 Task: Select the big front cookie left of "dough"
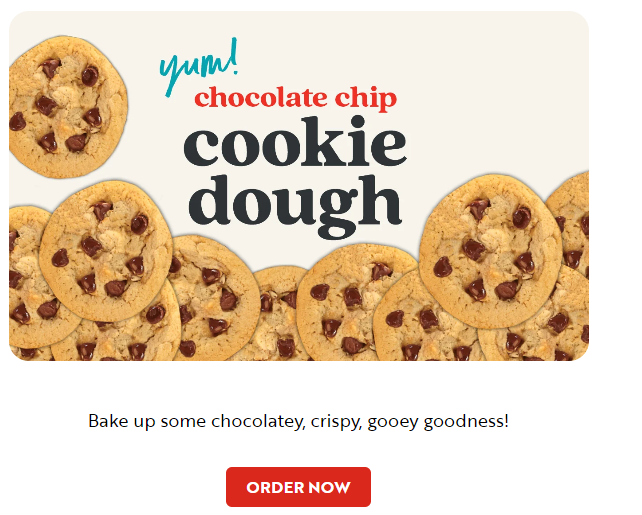106,251
